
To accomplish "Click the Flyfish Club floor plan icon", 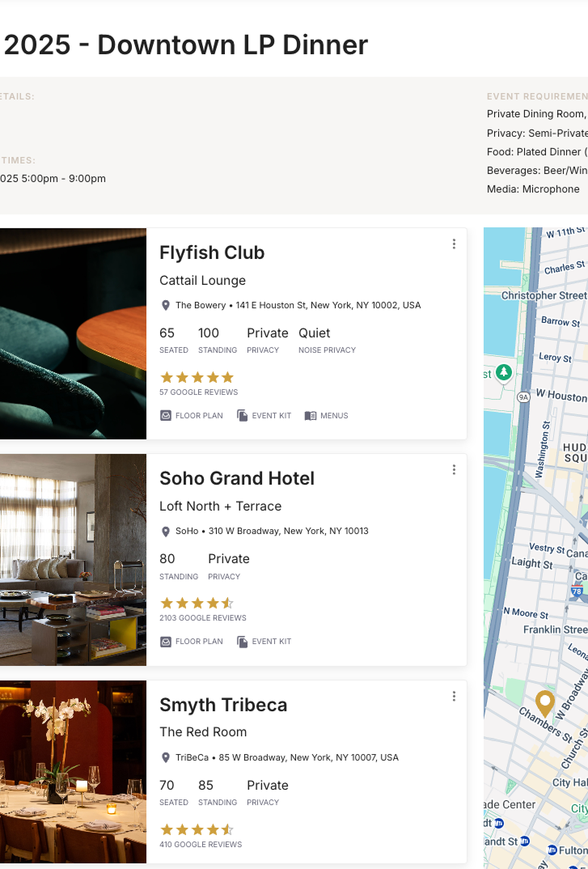I will pos(166,416).
